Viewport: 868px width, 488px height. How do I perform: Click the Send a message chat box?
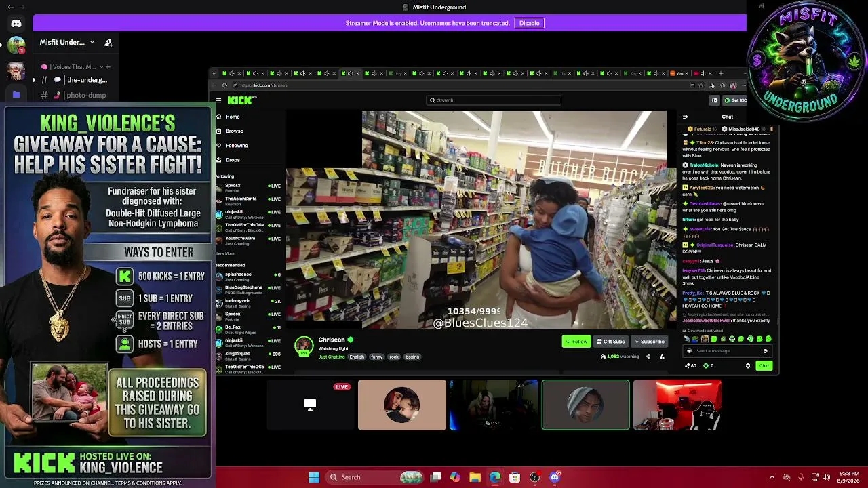(x=727, y=351)
